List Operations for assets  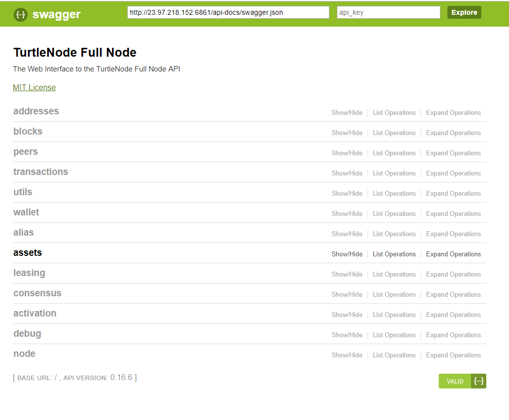coord(394,254)
